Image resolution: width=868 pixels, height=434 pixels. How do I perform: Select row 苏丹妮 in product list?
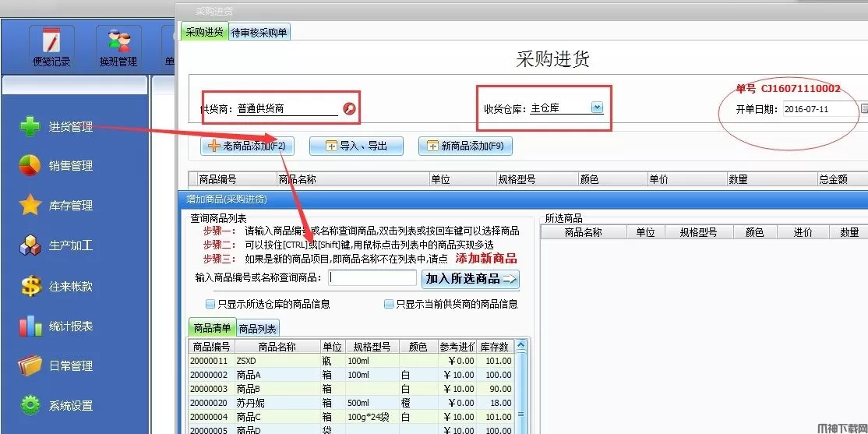(351, 403)
